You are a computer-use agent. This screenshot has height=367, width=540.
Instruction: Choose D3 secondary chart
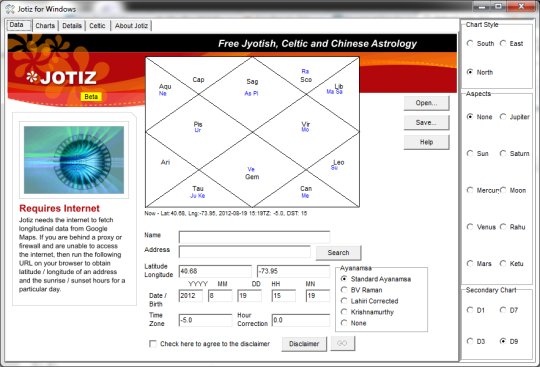click(476, 341)
